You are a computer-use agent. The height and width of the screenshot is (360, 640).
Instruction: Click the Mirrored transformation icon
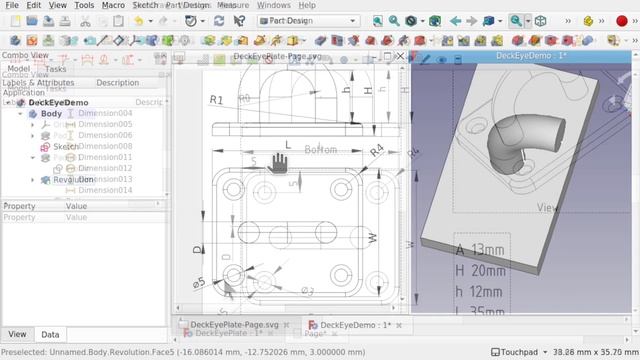tap(447, 40)
